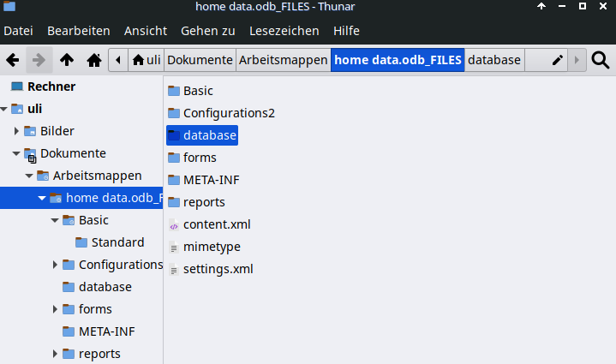Image resolution: width=616 pixels, height=364 pixels.
Task: Click the back navigation arrow
Action: coord(12,60)
